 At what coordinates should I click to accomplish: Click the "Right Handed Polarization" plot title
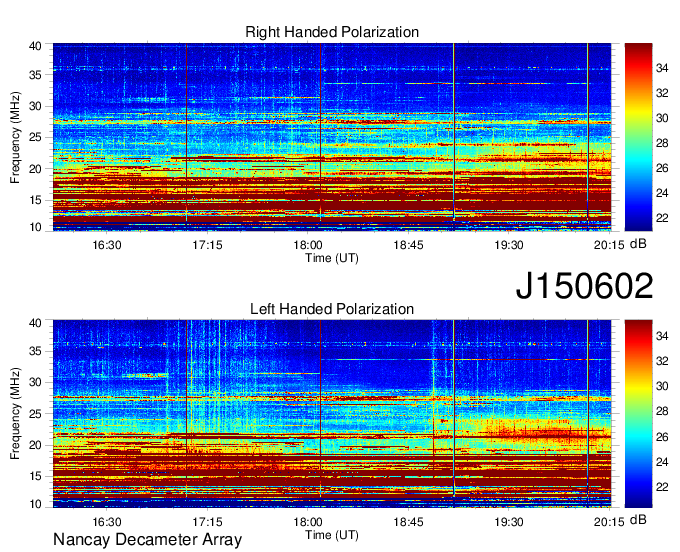[332, 32]
